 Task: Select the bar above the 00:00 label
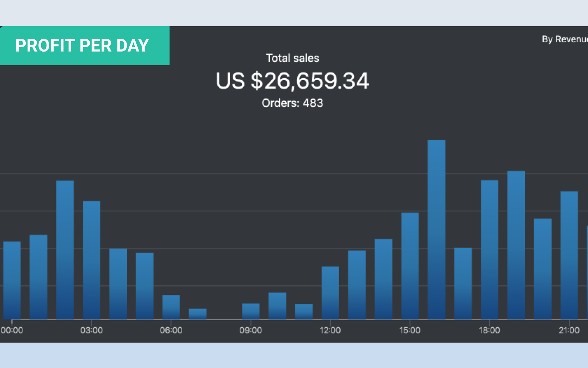coord(12,280)
